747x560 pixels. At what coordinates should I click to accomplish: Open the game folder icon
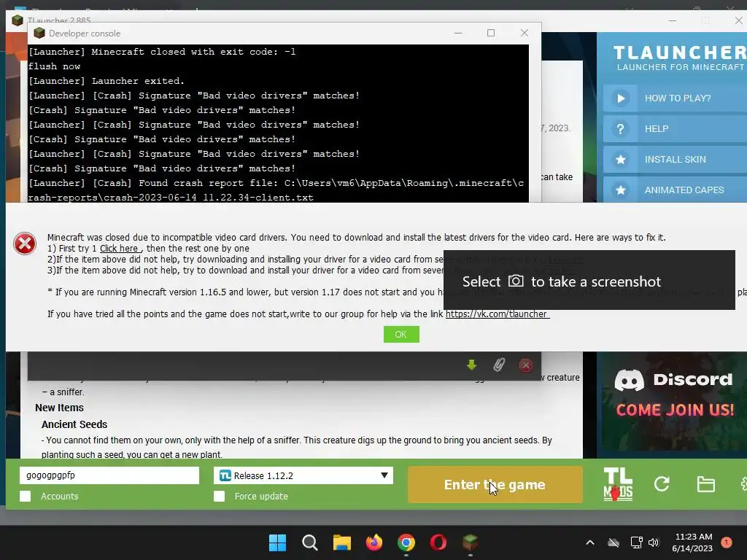(x=705, y=484)
